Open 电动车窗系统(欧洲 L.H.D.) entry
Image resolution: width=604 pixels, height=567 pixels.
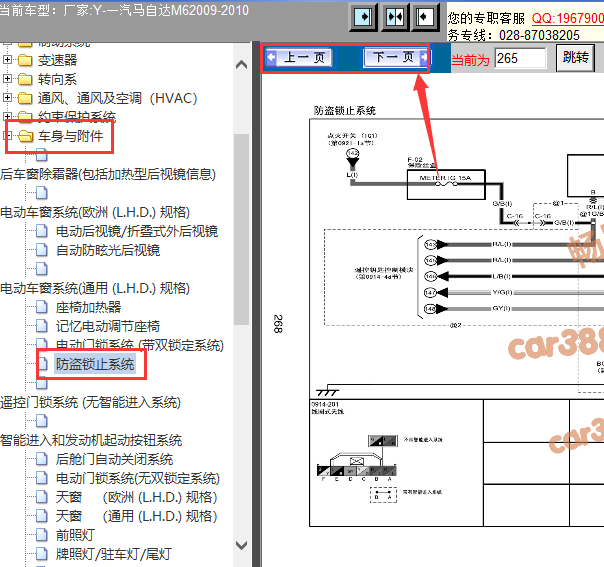pos(95,212)
